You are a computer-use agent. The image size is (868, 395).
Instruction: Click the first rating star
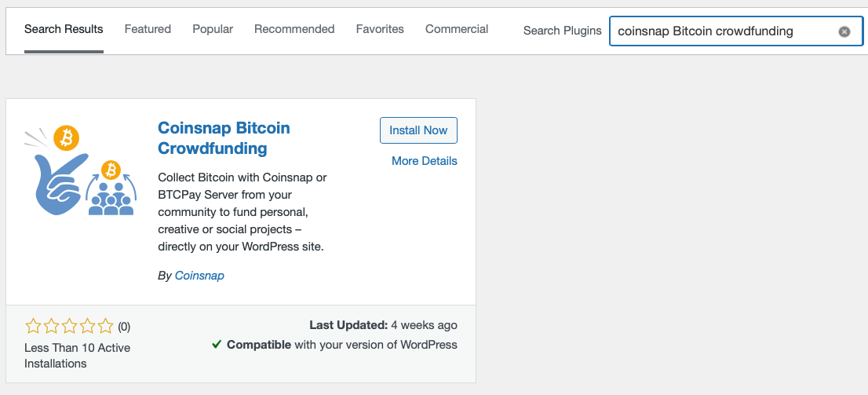click(33, 326)
